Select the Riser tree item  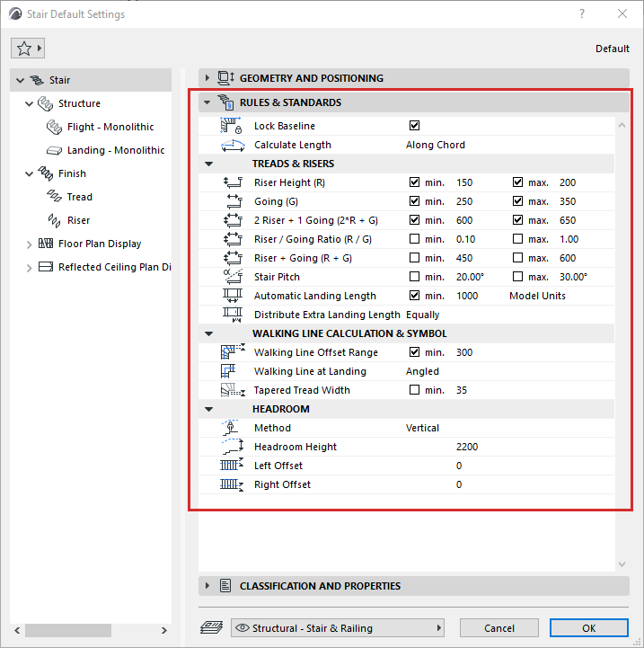click(x=78, y=220)
